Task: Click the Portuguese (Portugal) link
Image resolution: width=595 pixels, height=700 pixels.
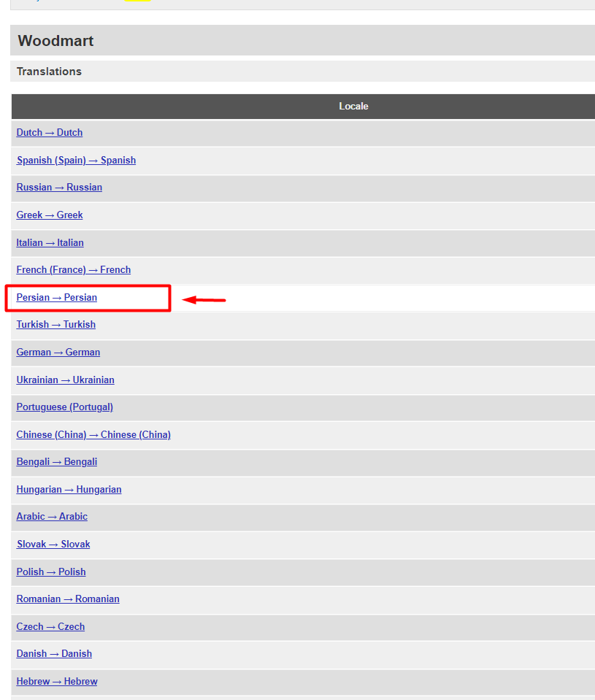Action: coord(65,407)
